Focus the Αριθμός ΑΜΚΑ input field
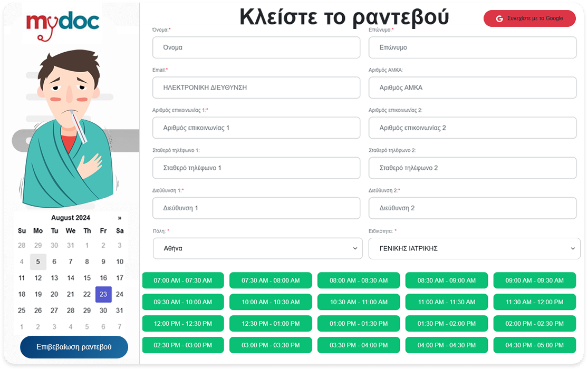Screen dimensions: 588x369 coord(472,88)
